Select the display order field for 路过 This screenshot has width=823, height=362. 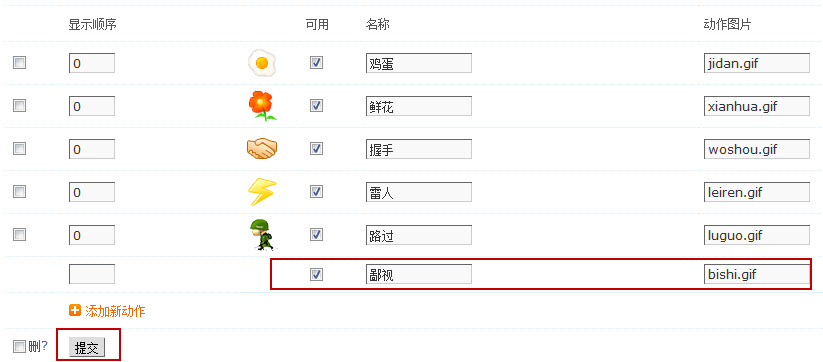[92, 235]
